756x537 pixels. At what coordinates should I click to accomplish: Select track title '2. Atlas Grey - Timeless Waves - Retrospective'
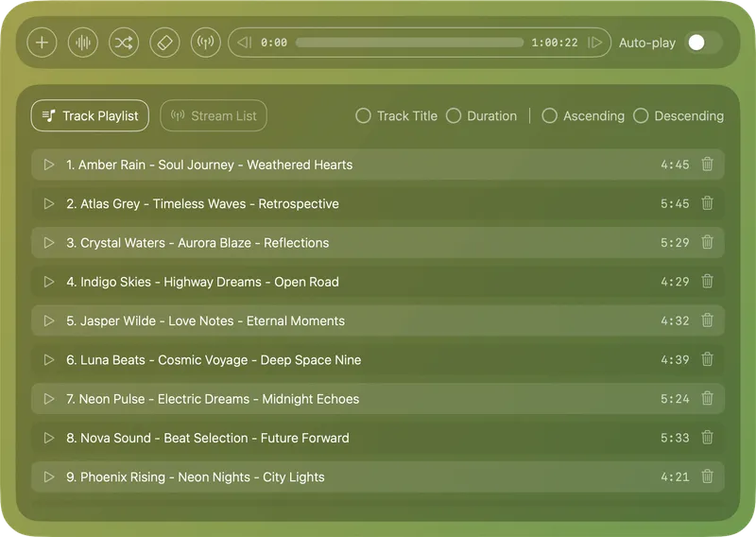[202, 204]
